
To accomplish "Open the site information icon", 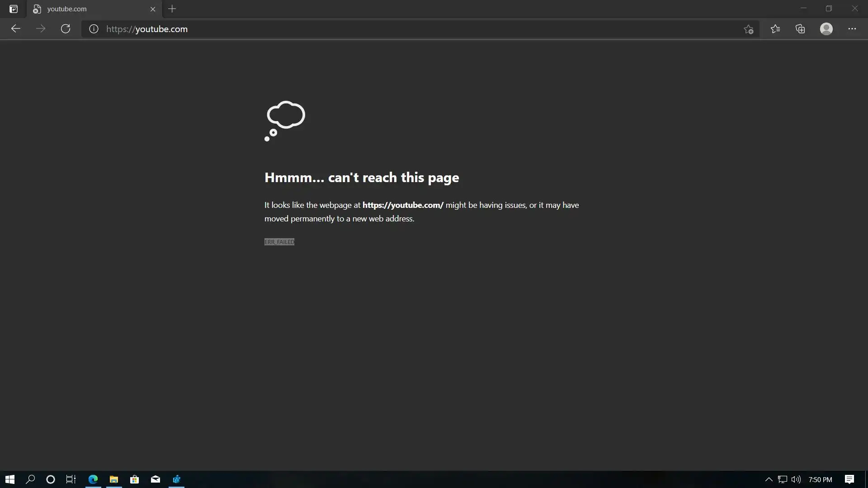I will tap(94, 29).
